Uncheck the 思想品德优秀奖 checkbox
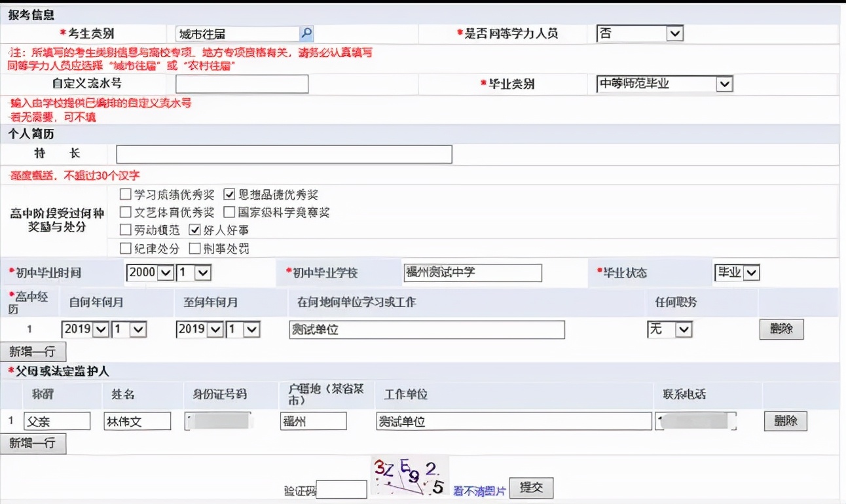Image resolution: width=846 pixels, height=504 pixels. point(230,194)
